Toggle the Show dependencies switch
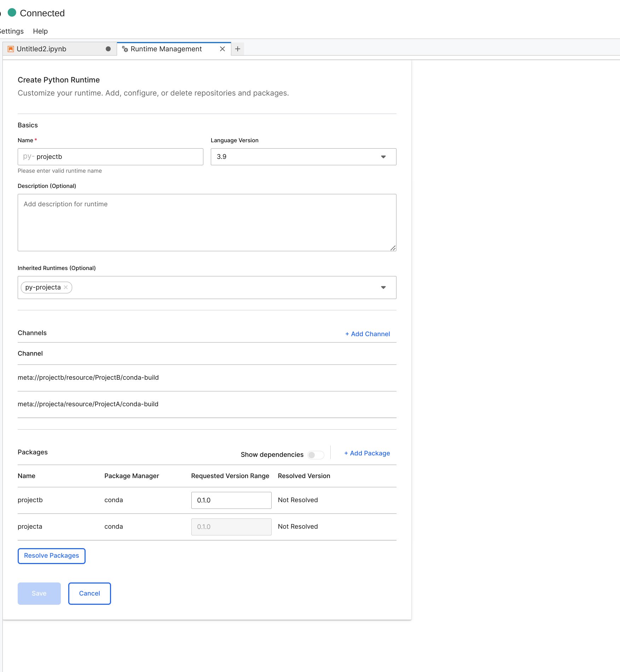Viewport: 620px width, 672px height. tap(315, 455)
